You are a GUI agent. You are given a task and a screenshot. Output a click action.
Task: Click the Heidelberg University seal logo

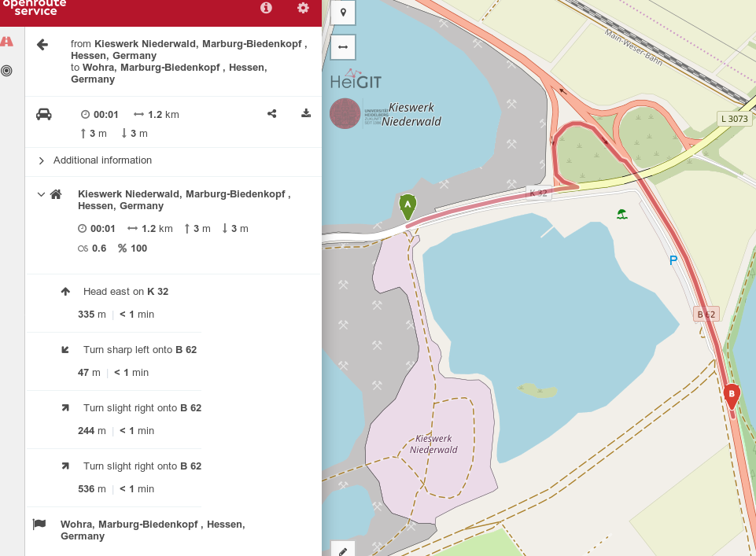pyautogui.click(x=345, y=114)
